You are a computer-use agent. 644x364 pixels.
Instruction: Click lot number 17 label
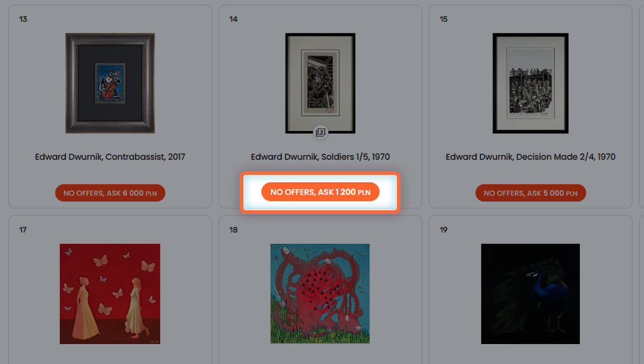(x=22, y=230)
